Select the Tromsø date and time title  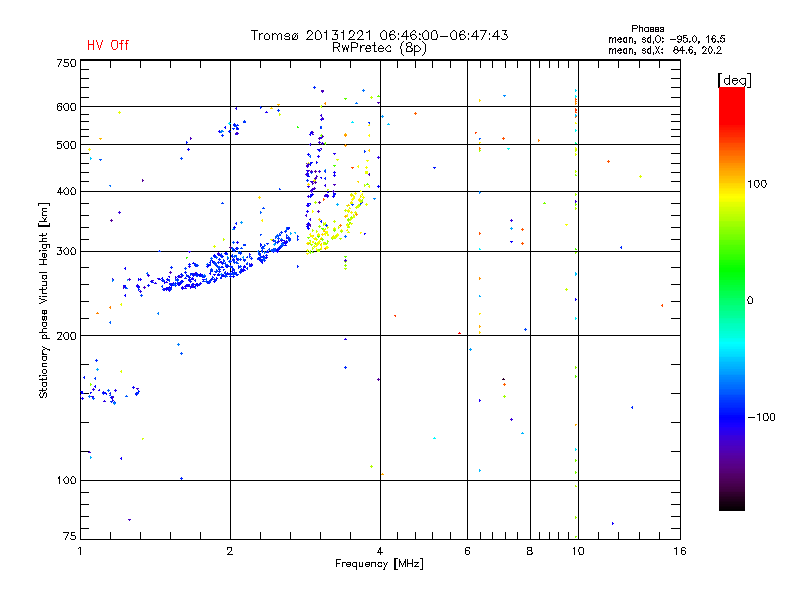[379, 35]
